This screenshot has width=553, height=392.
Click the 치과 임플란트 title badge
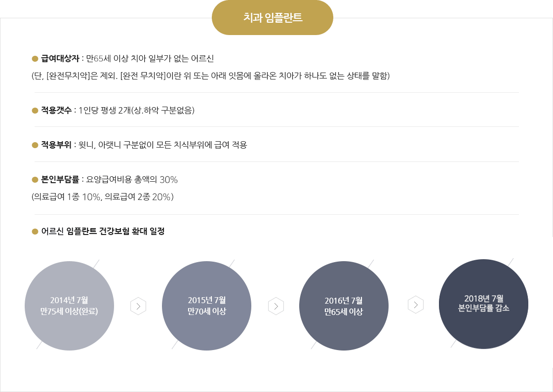pos(272,18)
